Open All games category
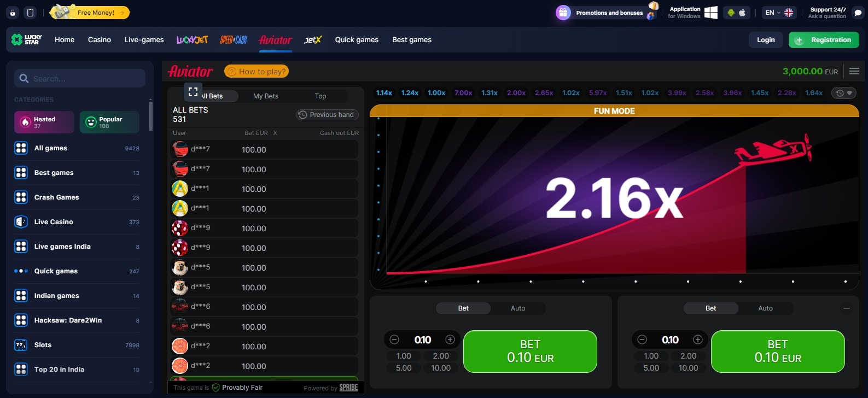The image size is (868, 398). click(77, 148)
